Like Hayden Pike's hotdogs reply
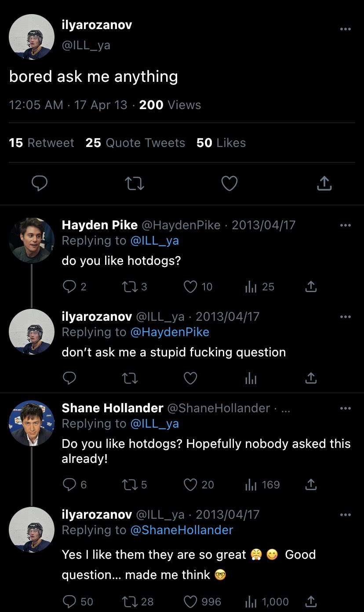This screenshot has height=612, width=364. (x=190, y=287)
